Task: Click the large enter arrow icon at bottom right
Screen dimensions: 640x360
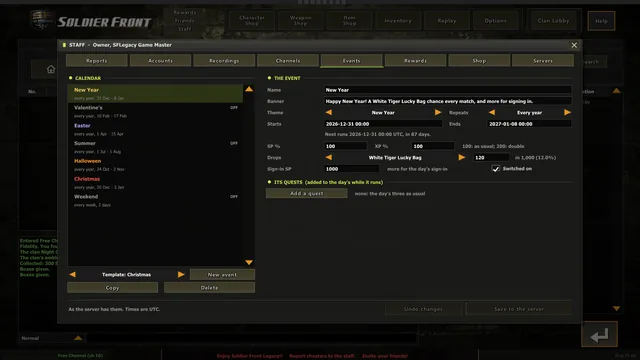Action: 599,335
